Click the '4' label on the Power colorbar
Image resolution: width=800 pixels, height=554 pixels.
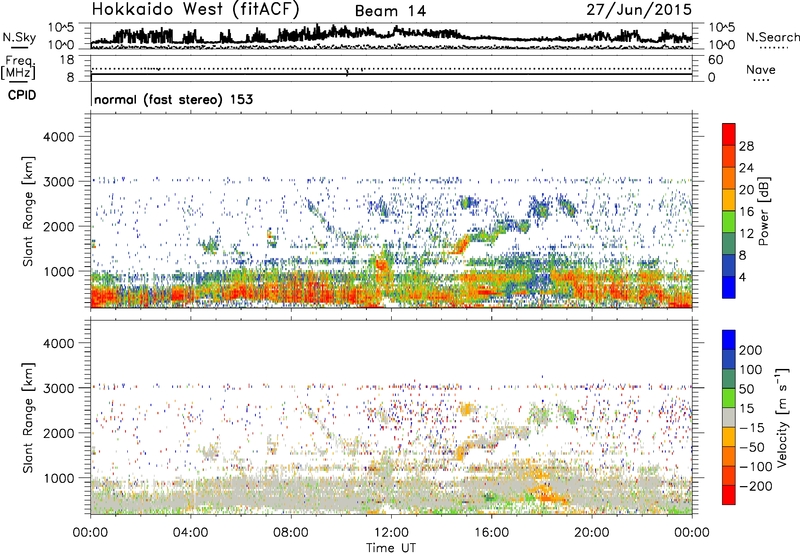click(x=743, y=277)
